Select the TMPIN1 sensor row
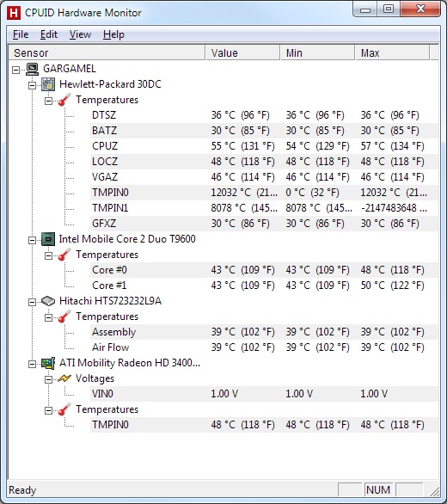The height and width of the screenshot is (504, 447). (x=265, y=208)
